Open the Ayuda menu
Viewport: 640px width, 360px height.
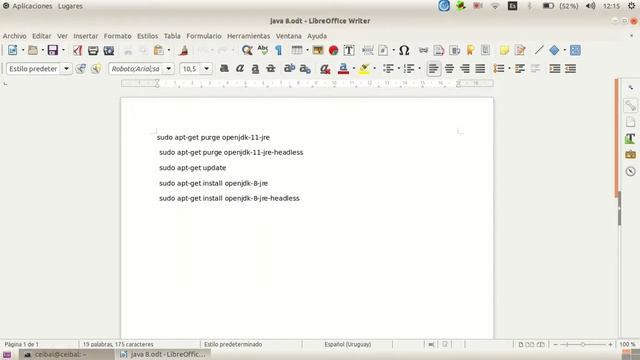(317, 36)
